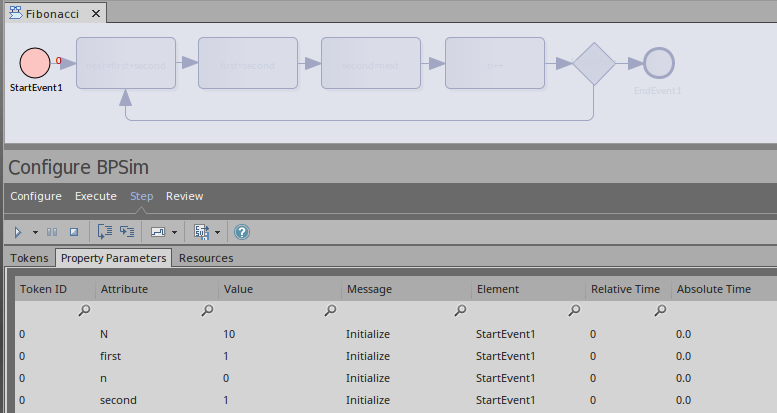The height and width of the screenshot is (413, 777).
Task: Open Help with the question mark icon
Action: tap(241, 232)
